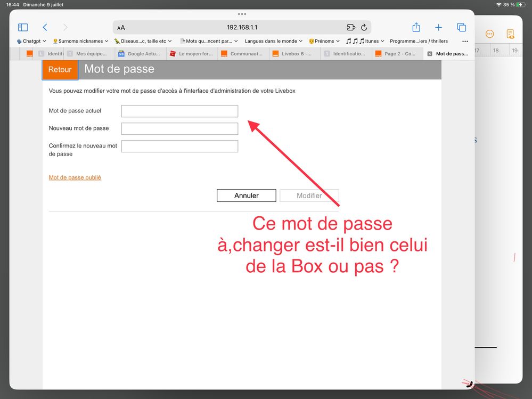Open a new tab with plus icon
The image size is (532, 399).
coord(438,27)
